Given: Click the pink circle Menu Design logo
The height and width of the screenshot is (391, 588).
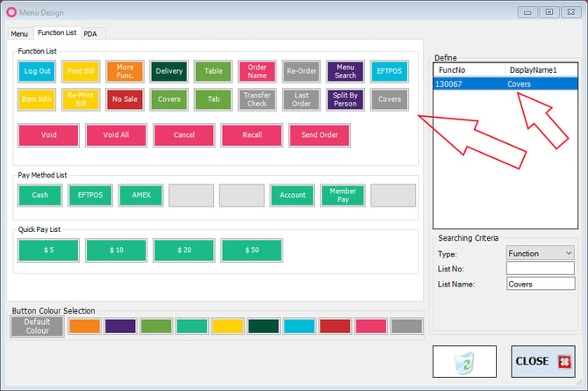Looking at the screenshot, I should (11, 12).
